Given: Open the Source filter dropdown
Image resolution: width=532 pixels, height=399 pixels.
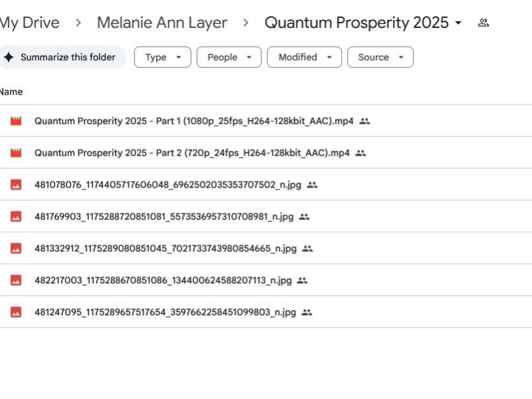Looking at the screenshot, I should [x=380, y=57].
